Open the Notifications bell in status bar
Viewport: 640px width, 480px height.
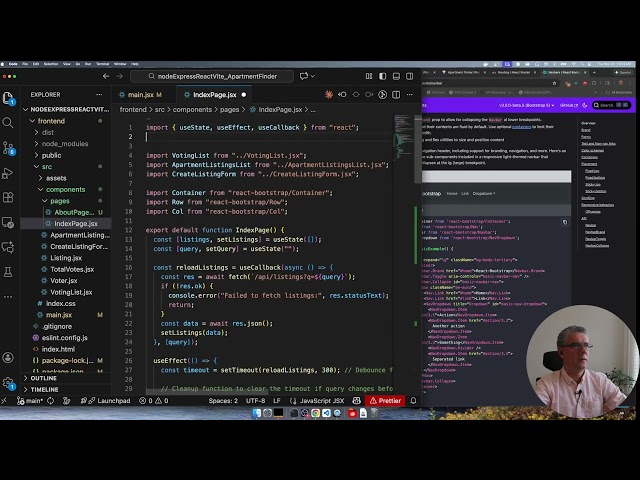413,401
